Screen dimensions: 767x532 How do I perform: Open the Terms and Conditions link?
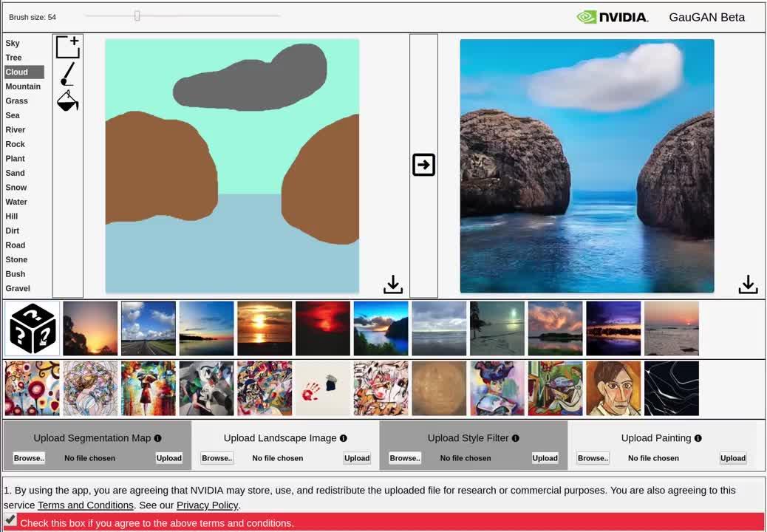[86, 505]
